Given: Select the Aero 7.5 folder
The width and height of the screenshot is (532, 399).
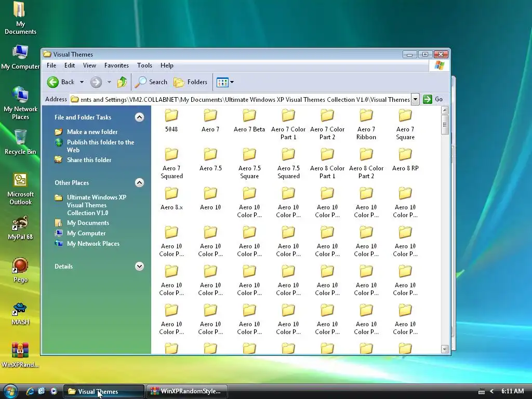Looking at the screenshot, I should coord(210,159).
